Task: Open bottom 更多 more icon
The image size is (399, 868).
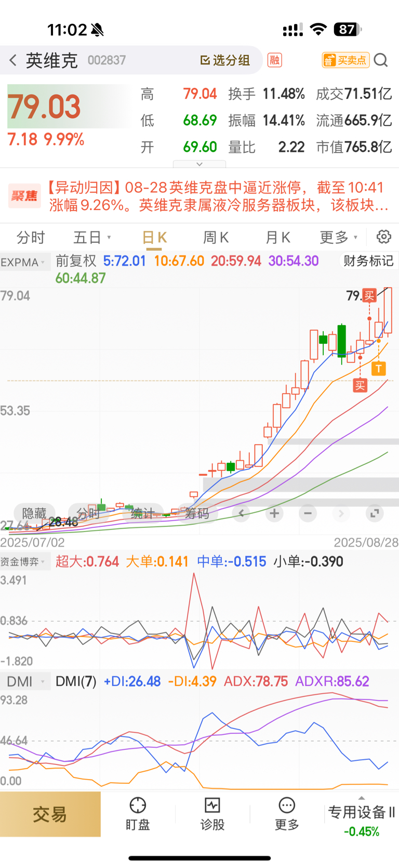Action: (x=287, y=814)
